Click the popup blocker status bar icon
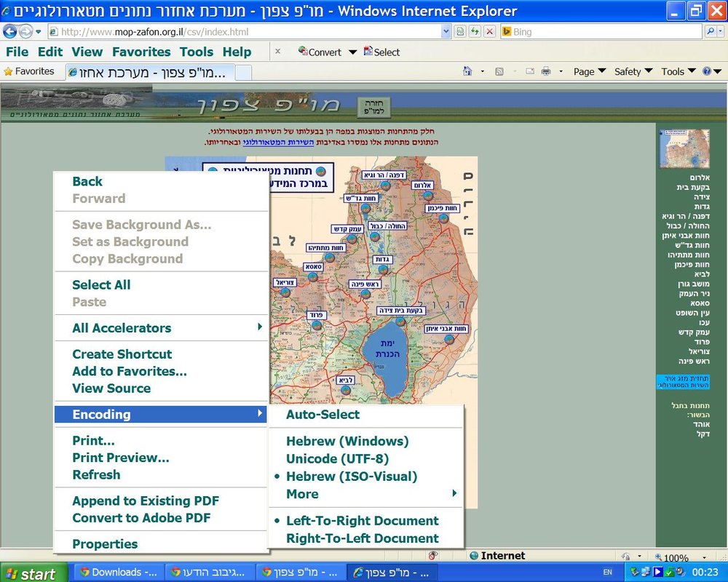 coord(433,556)
